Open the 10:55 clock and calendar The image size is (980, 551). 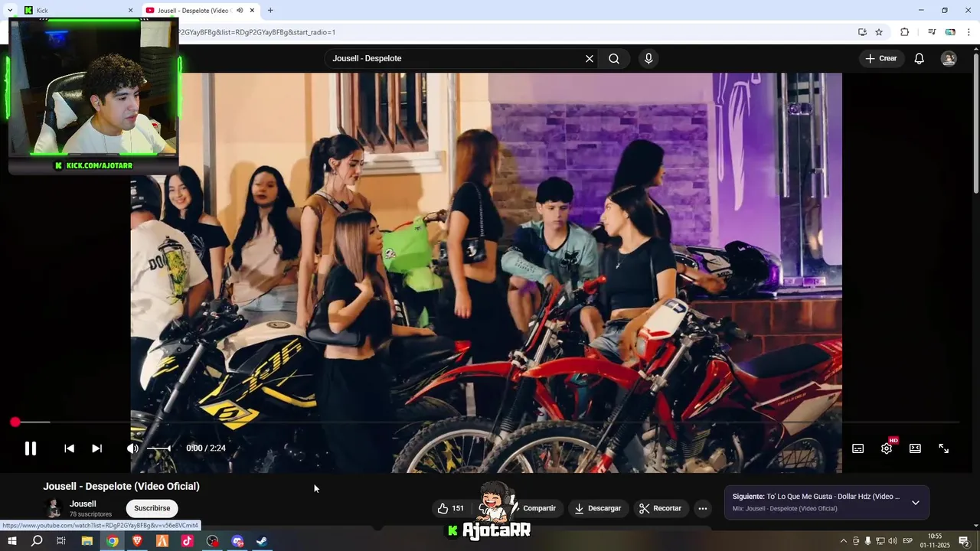(x=935, y=541)
